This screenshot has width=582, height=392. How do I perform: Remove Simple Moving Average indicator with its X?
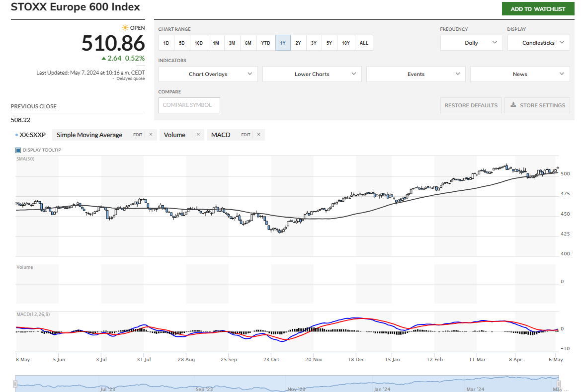tap(151, 135)
